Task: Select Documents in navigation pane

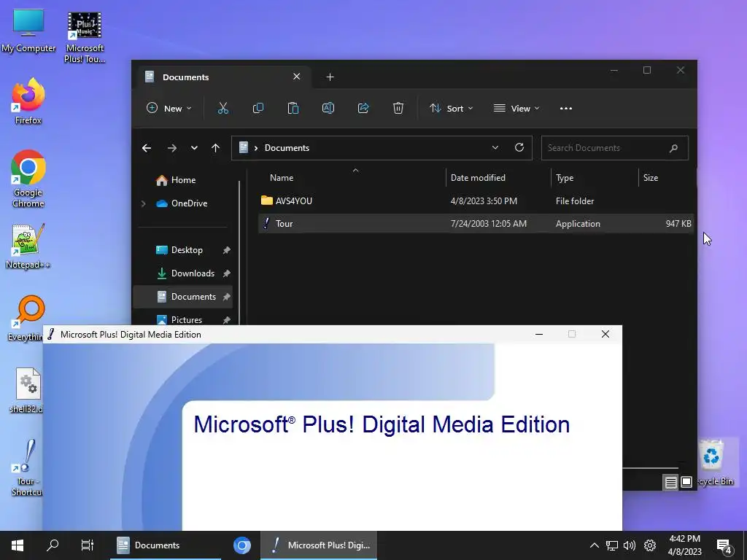Action: click(183, 297)
